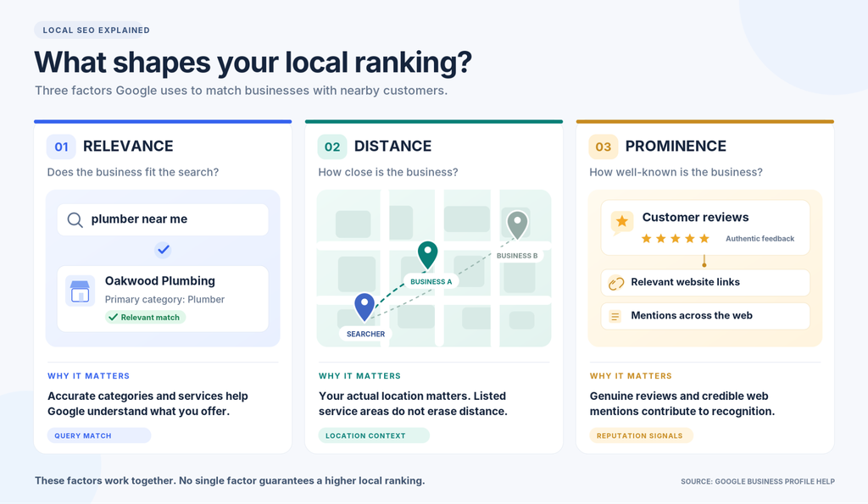
Task: Click the 'SOURCE: GOOGLE BUSINESS PROFILE HELP' note
Action: (758, 481)
